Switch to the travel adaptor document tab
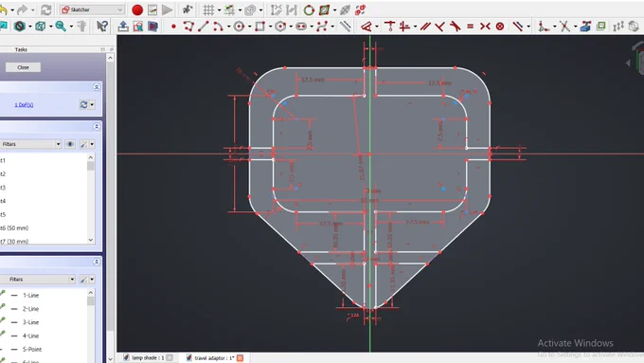 pos(214,357)
